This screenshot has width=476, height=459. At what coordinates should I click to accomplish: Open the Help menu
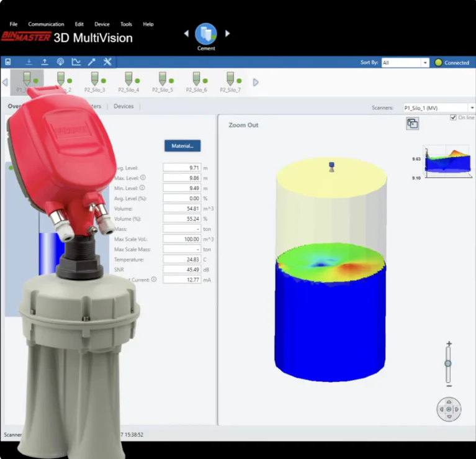coord(148,24)
